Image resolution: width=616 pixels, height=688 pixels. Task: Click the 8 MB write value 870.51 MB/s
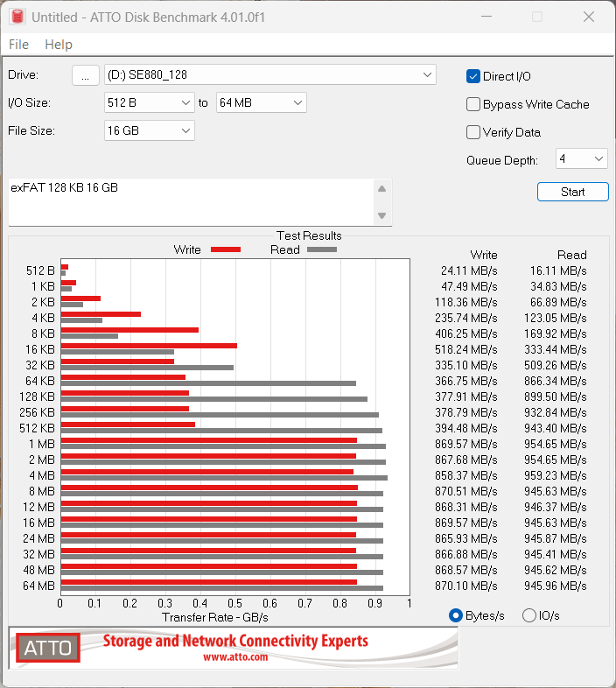coord(466,491)
